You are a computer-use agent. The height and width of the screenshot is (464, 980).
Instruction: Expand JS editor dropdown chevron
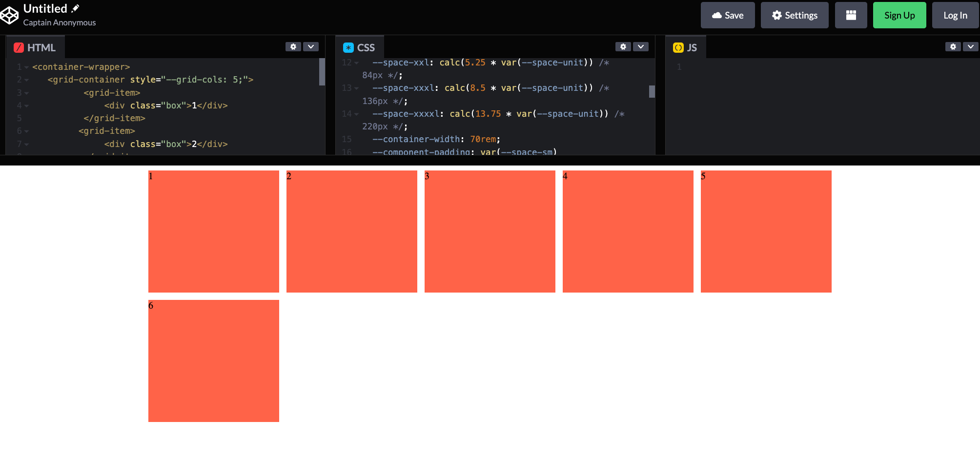971,46
